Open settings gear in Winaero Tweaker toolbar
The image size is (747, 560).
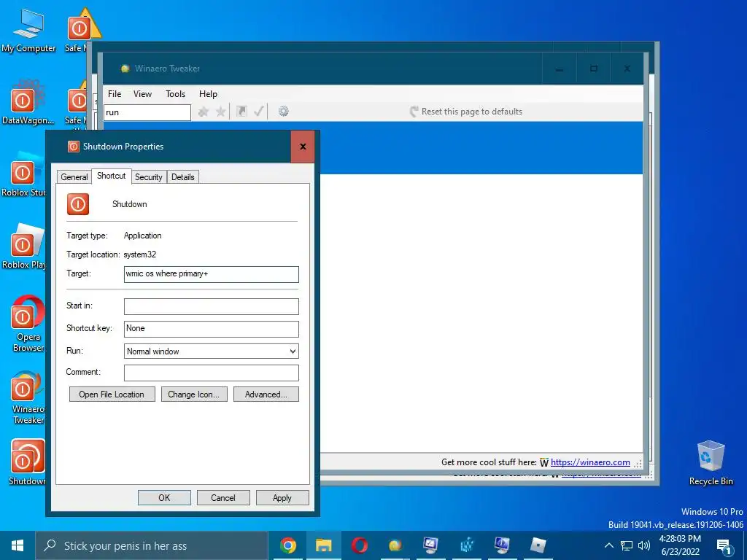[284, 112]
